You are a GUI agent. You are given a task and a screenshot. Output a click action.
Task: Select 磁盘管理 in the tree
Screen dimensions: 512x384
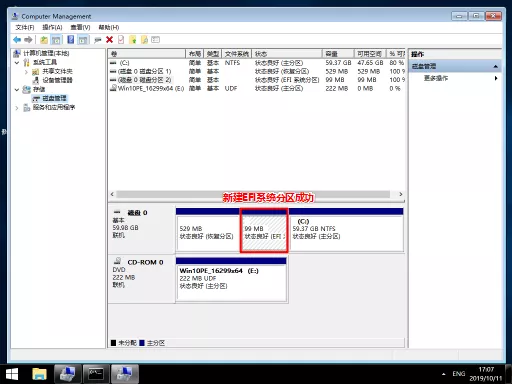(54, 98)
